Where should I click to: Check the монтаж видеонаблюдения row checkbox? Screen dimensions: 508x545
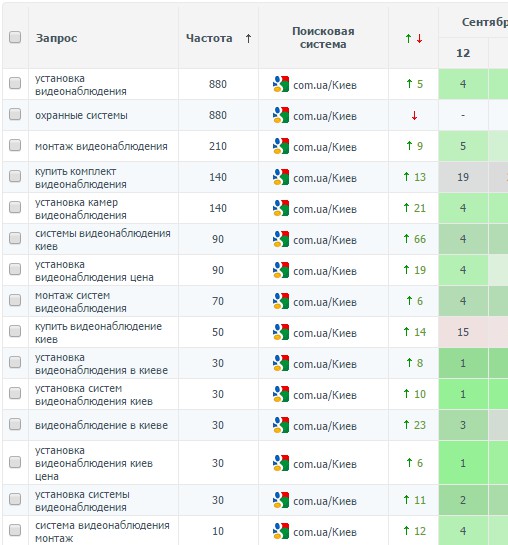coord(15,145)
